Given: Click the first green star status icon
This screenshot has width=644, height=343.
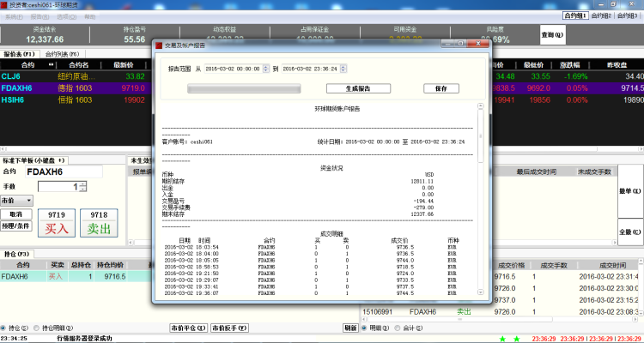Looking at the screenshot, I should click(503, 338).
